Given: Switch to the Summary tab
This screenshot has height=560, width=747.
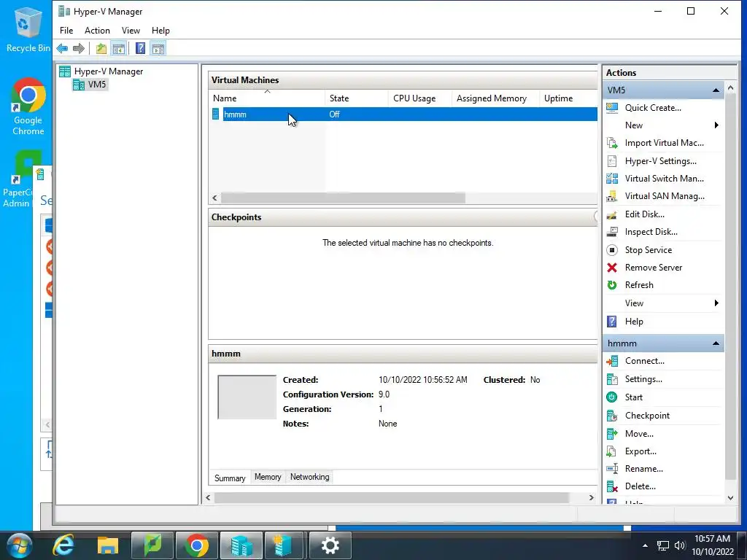Looking at the screenshot, I should tap(230, 478).
